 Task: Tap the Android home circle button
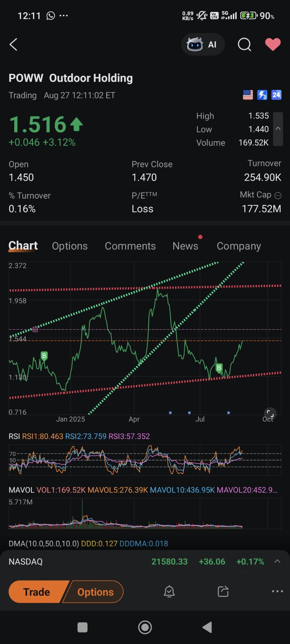coord(145,627)
